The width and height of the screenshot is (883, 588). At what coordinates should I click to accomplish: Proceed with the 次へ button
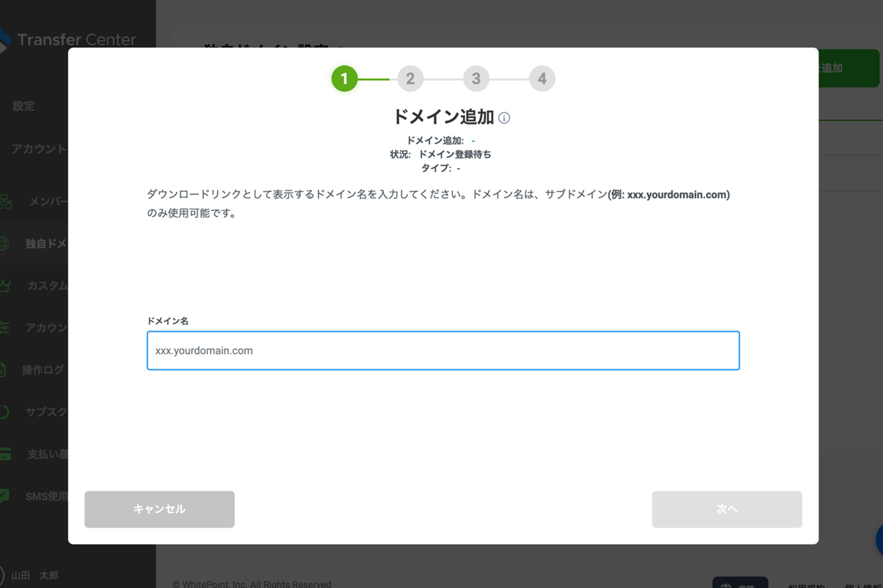727,509
